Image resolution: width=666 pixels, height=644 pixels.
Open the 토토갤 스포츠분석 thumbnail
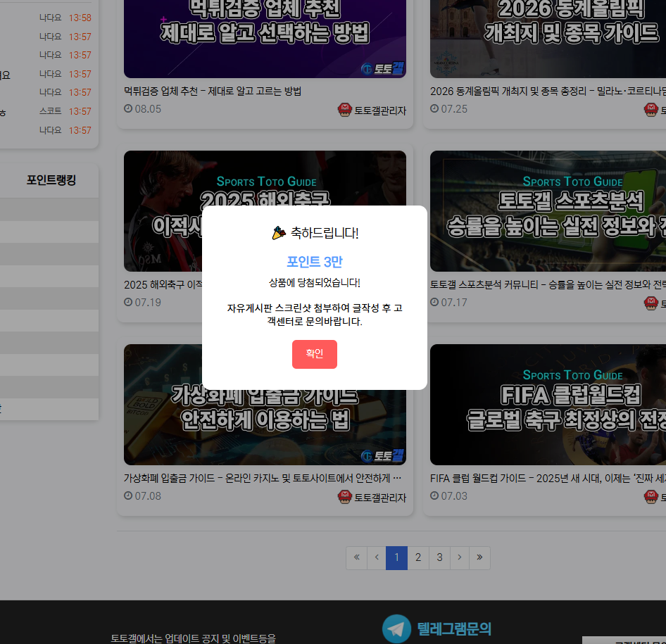(548, 211)
